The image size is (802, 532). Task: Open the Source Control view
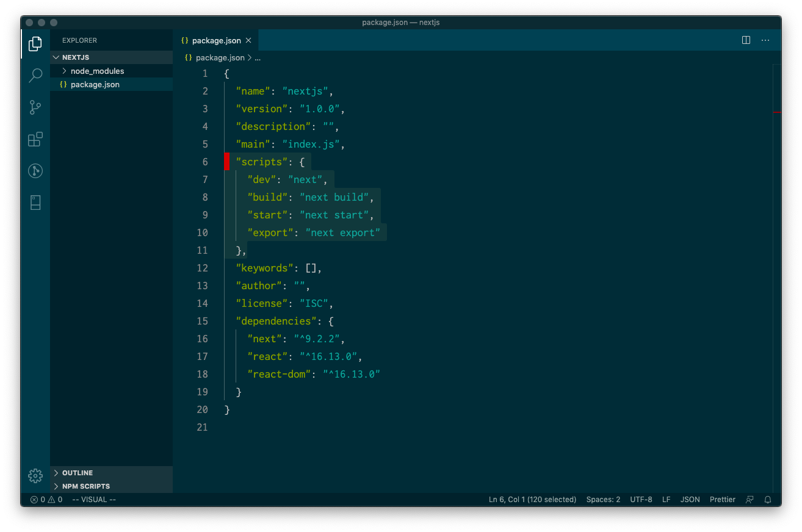coord(35,107)
